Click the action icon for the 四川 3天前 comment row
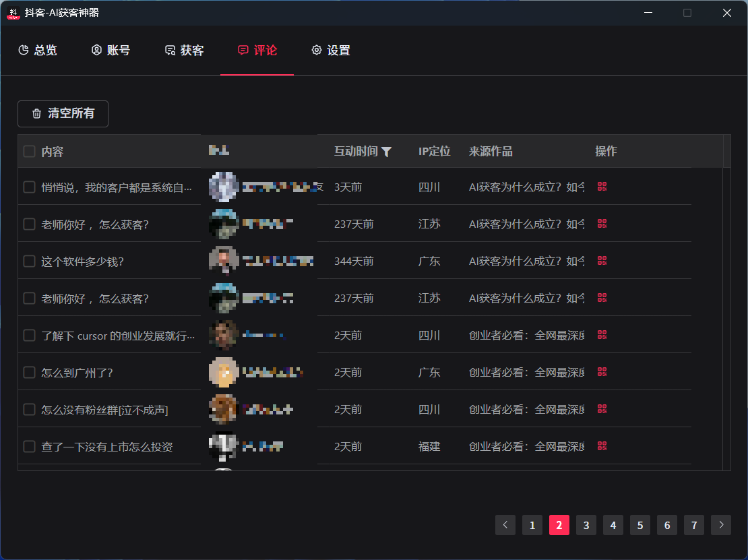Viewport: 748px width, 560px height. coord(602,187)
